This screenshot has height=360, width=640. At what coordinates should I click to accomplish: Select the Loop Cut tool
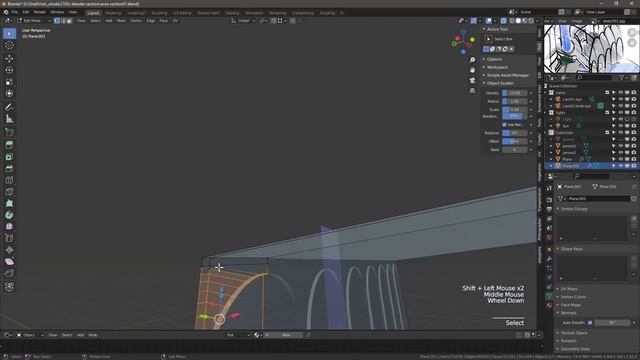click(9, 180)
